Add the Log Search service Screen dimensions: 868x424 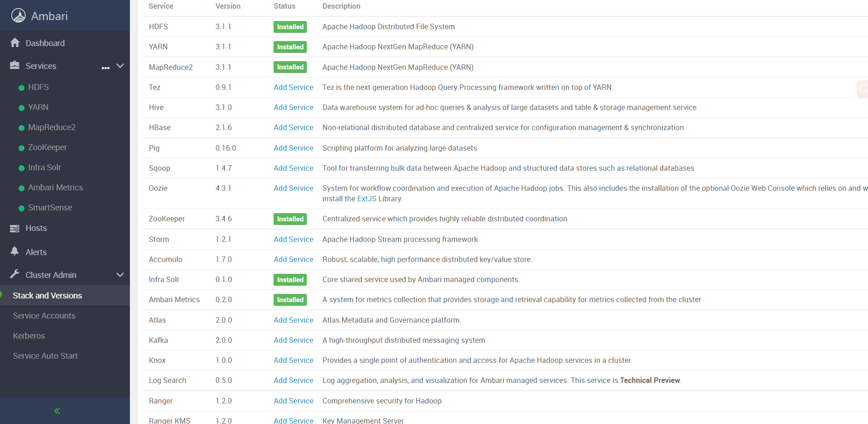[294, 380]
